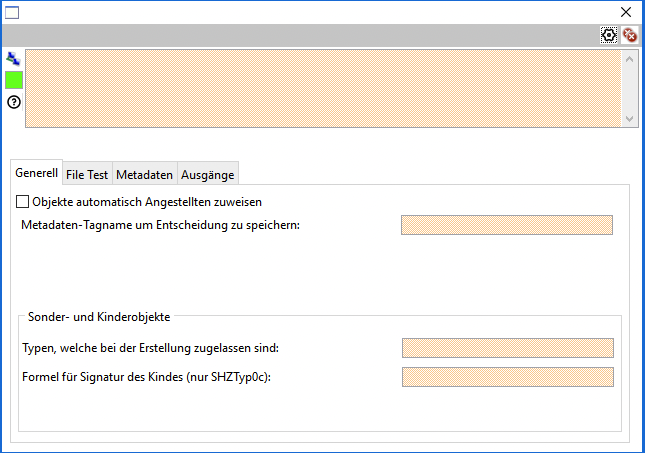Screen dimensions: 645x453
Task: Close the dialog window
Action: (x=626, y=12)
